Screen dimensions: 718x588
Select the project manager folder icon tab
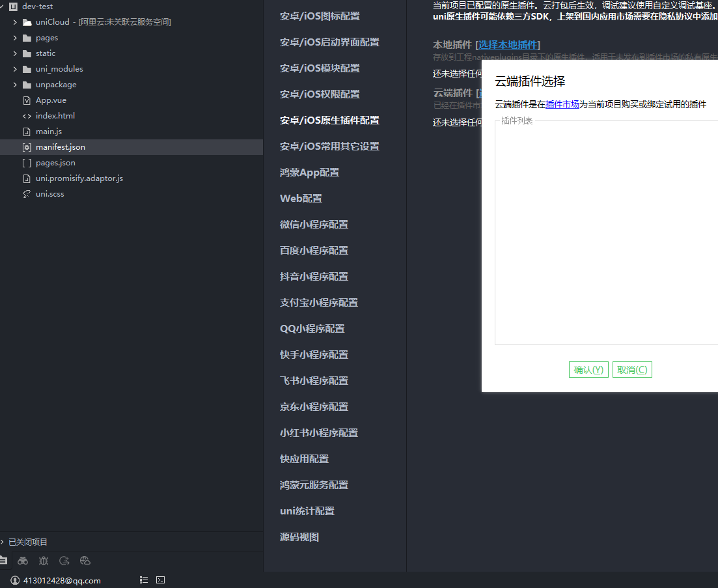click(3, 561)
